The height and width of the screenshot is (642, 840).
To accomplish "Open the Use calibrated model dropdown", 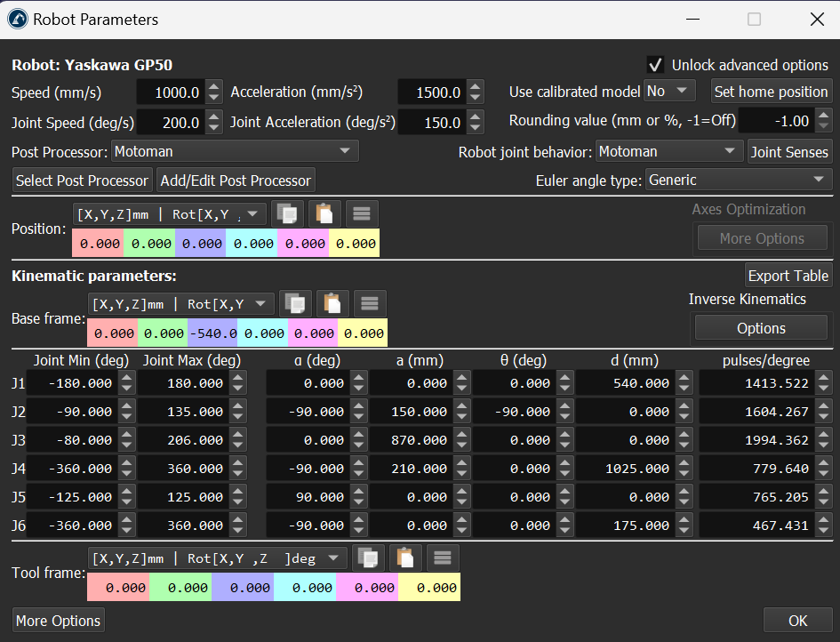I will pyautogui.click(x=670, y=92).
